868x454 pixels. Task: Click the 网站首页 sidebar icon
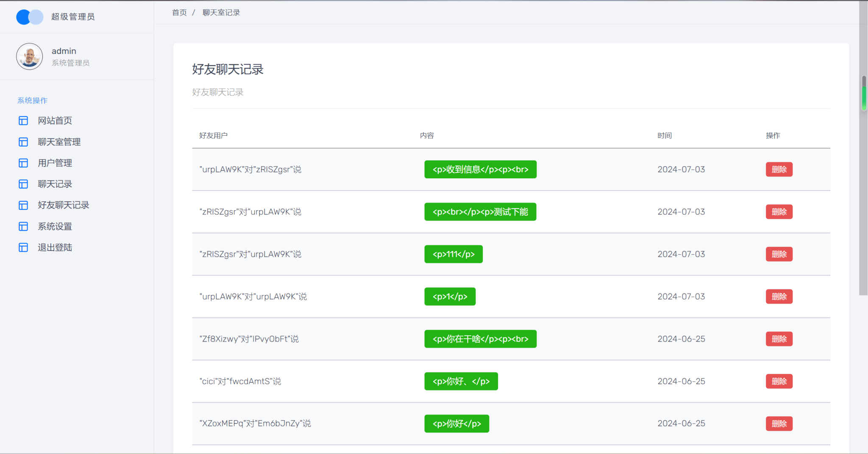point(23,121)
